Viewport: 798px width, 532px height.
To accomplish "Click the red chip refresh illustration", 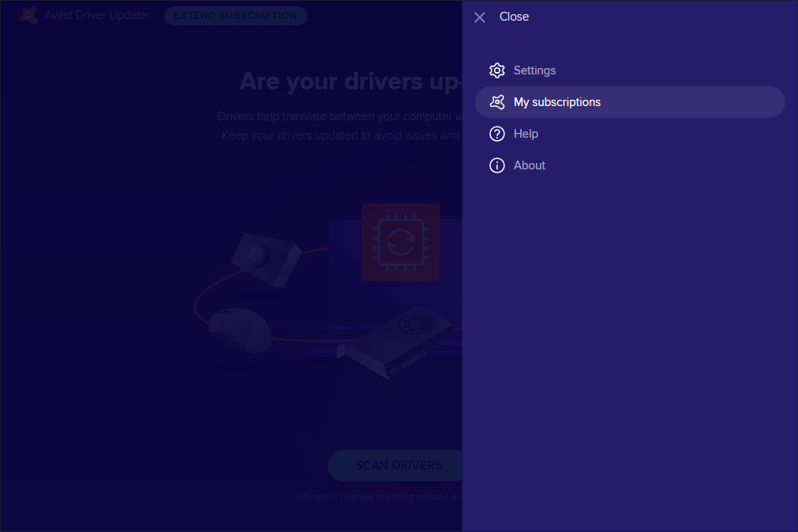I will click(401, 242).
